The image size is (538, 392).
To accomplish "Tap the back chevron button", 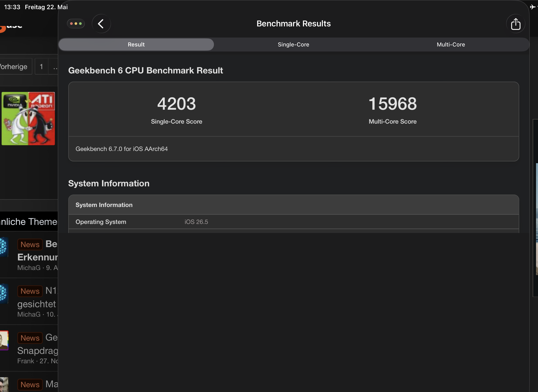I will [x=101, y=24].
